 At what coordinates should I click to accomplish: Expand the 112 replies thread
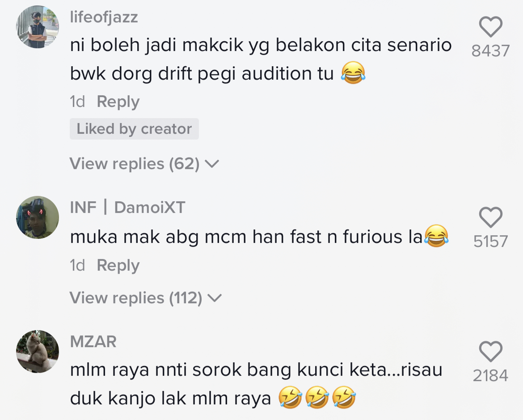(136, 298)
